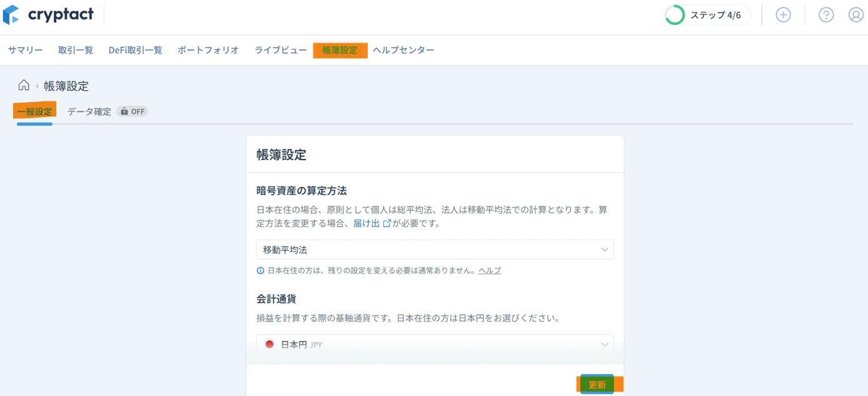The width and height of the screenshot is (868, 396).
Task: Click the ステップ 4/6 progress indicator
Action: 707,15
